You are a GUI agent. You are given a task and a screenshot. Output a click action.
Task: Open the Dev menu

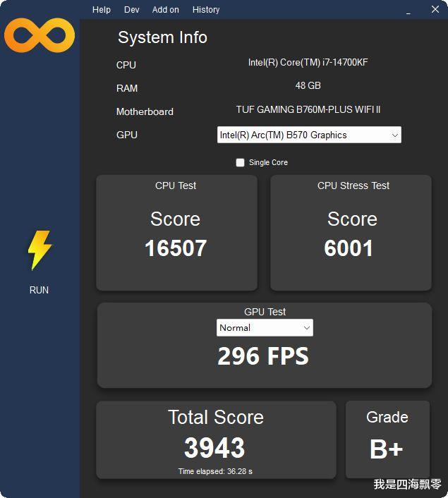131,10
